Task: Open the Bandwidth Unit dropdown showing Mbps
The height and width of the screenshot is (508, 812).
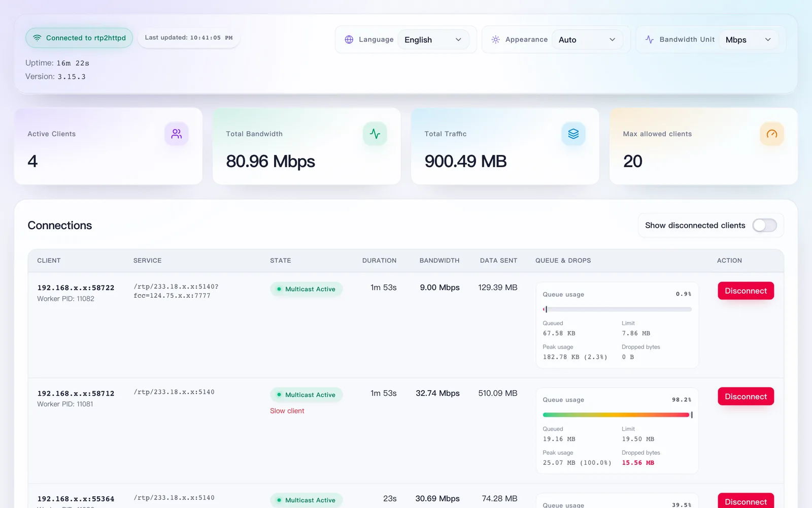Action: [749, 40]
